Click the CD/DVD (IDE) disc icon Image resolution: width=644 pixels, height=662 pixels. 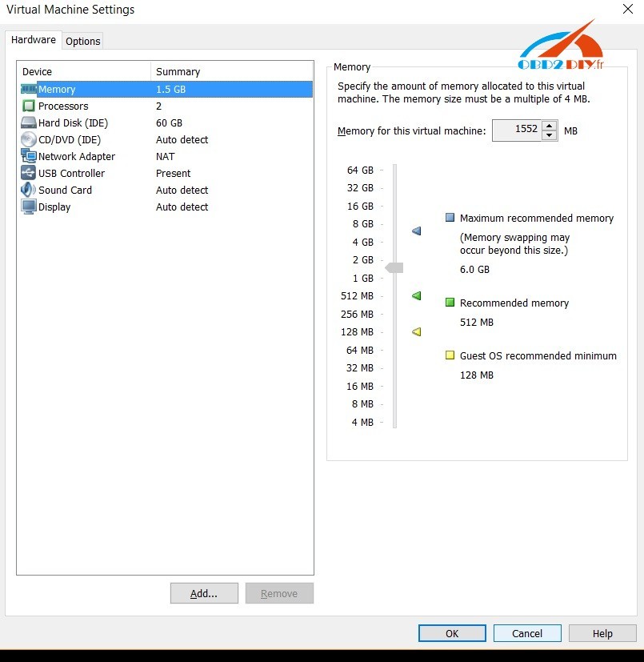click(x=29, y=140)
